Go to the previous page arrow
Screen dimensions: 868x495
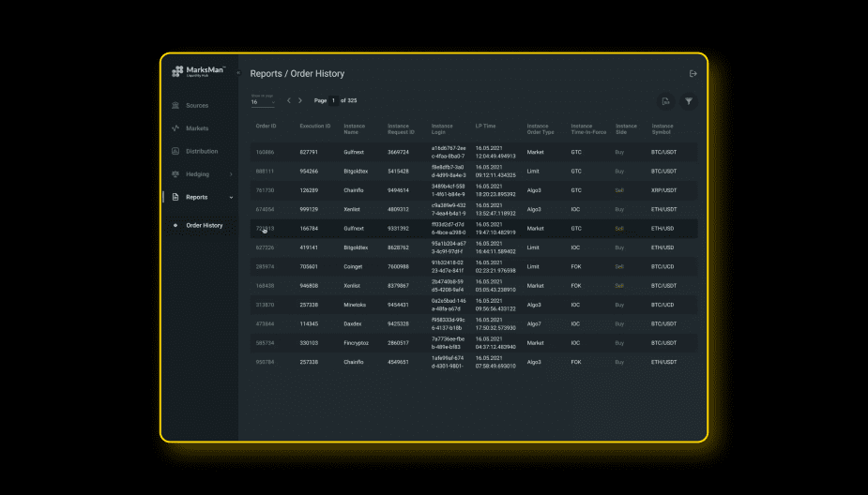click(x=289, y=100)
